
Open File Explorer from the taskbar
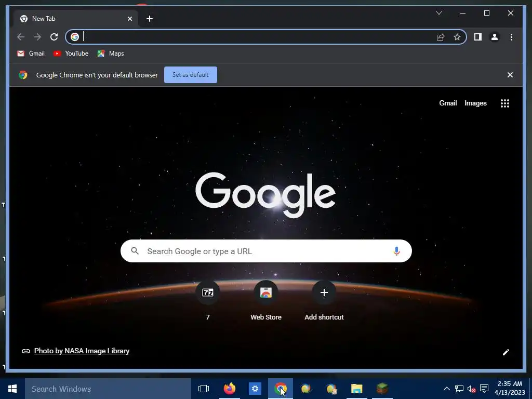(356, 389)
